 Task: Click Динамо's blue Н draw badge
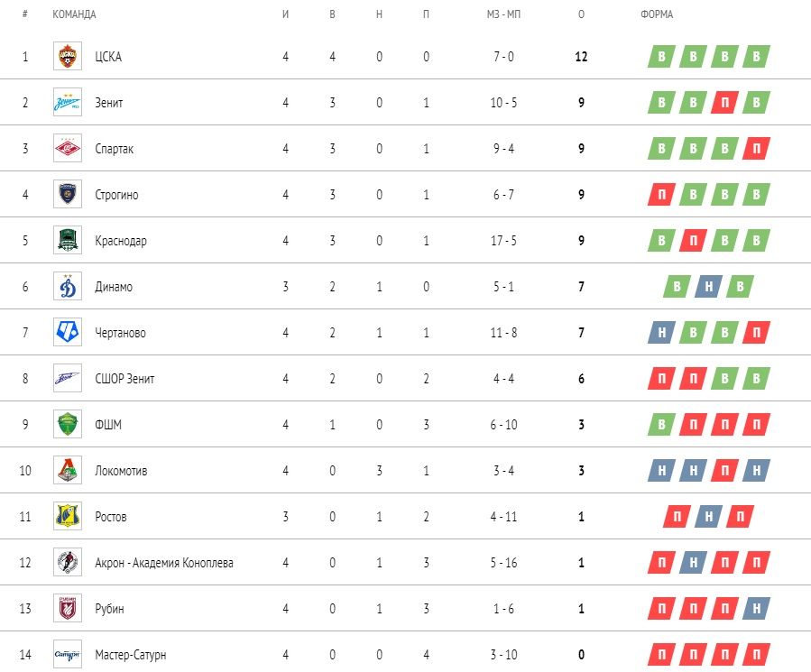click(708, 287)
